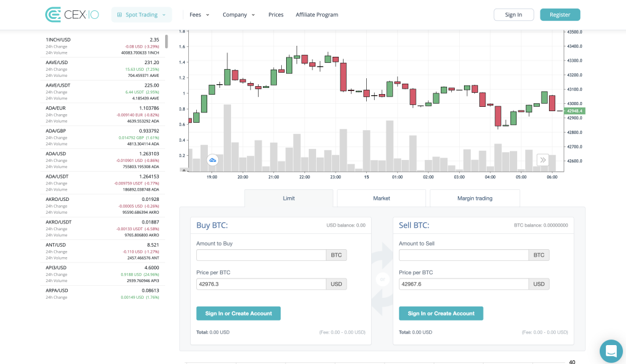The width and height of the screenshot is (626, 364).
Task: Select the ARPA/USD trading pair
Action: click(102, 293)
